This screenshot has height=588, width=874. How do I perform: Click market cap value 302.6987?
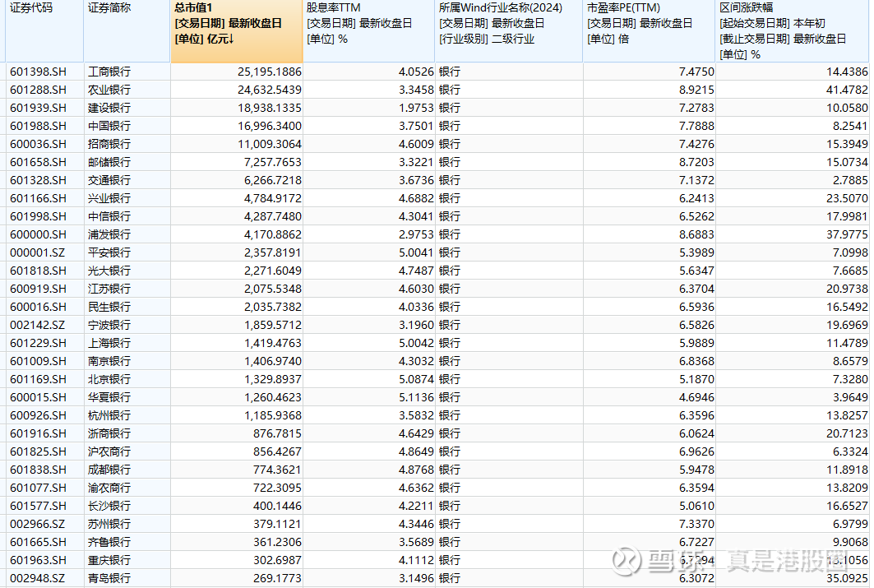[x=277, y=561]
